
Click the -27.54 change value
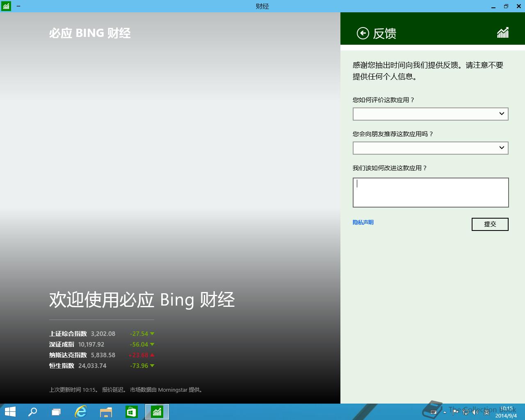139,334
